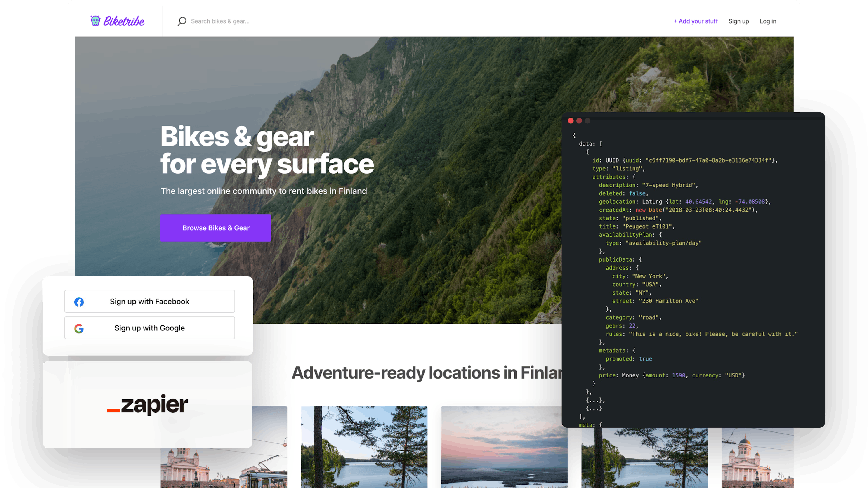
Task: Sign up with Google
Action: [149, 328]
